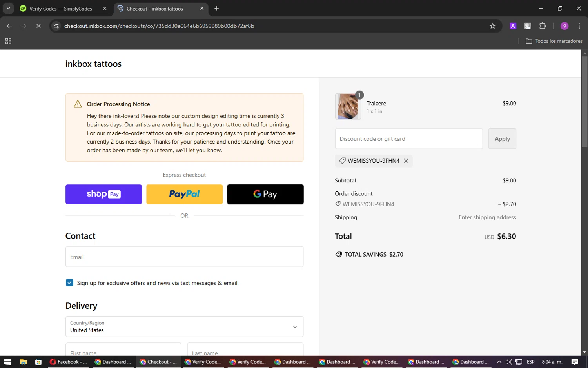Click the Enter shipping address text

pos(487,217)
